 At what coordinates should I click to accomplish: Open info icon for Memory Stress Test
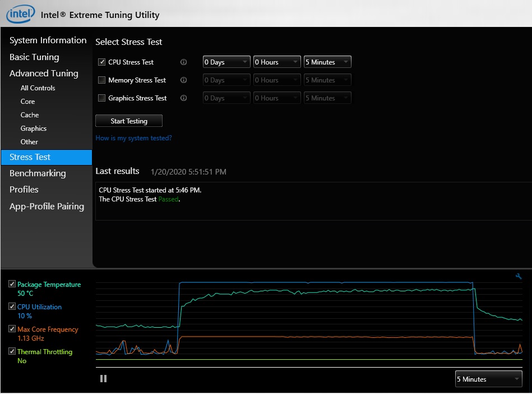point(183,80)
